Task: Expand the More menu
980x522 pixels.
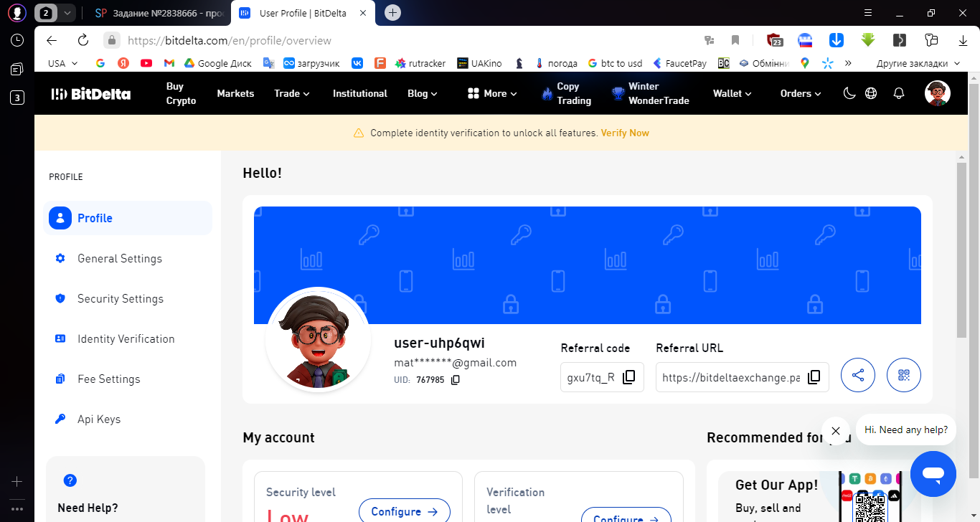Action: click(492, 93)
